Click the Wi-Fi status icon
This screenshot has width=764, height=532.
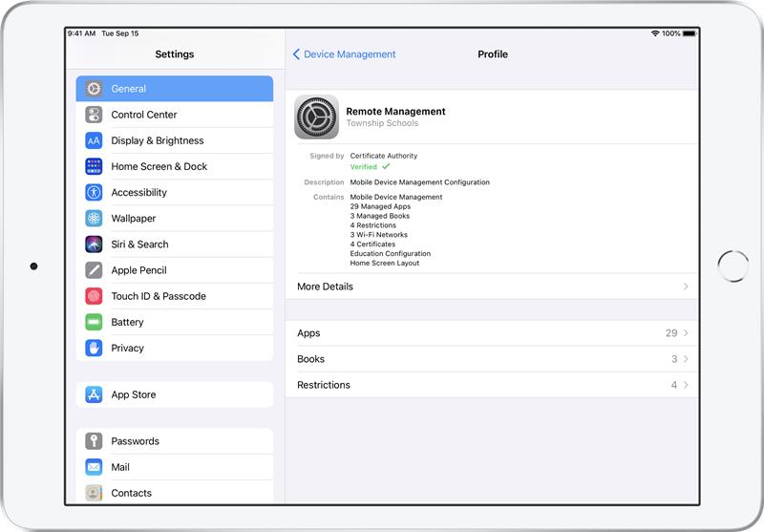655,33
